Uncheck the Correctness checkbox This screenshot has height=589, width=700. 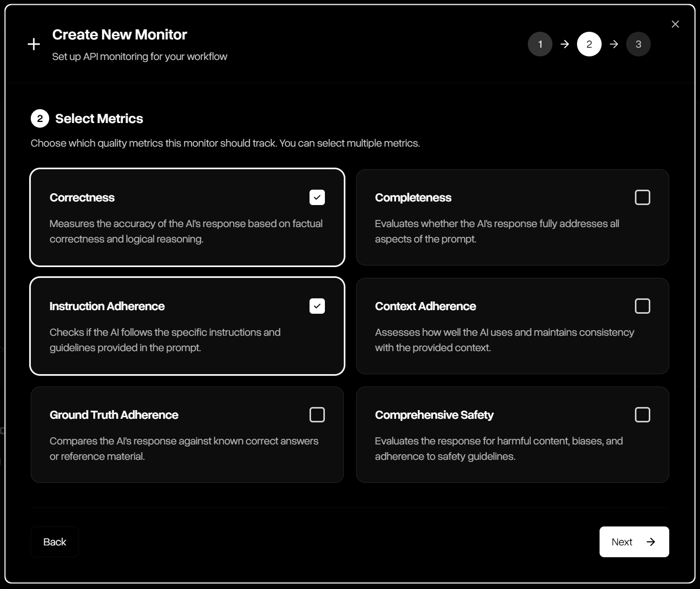click(x=317, y=197)
